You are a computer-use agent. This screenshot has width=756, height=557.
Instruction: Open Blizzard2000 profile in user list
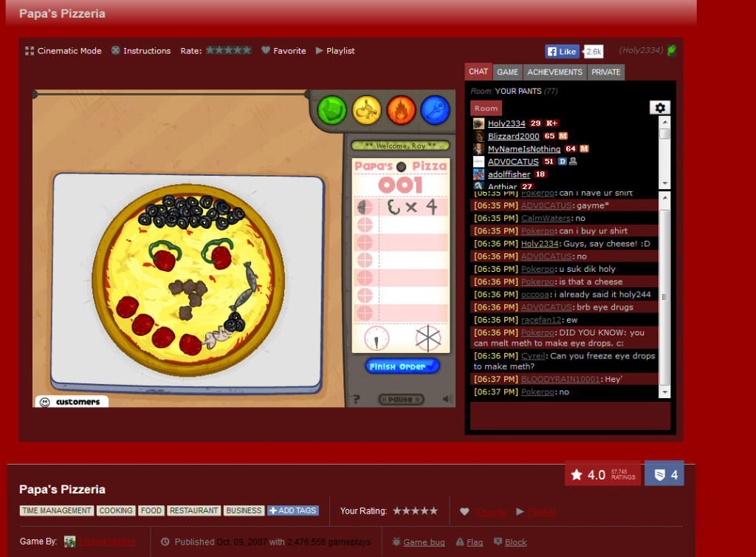pos(514,137)
